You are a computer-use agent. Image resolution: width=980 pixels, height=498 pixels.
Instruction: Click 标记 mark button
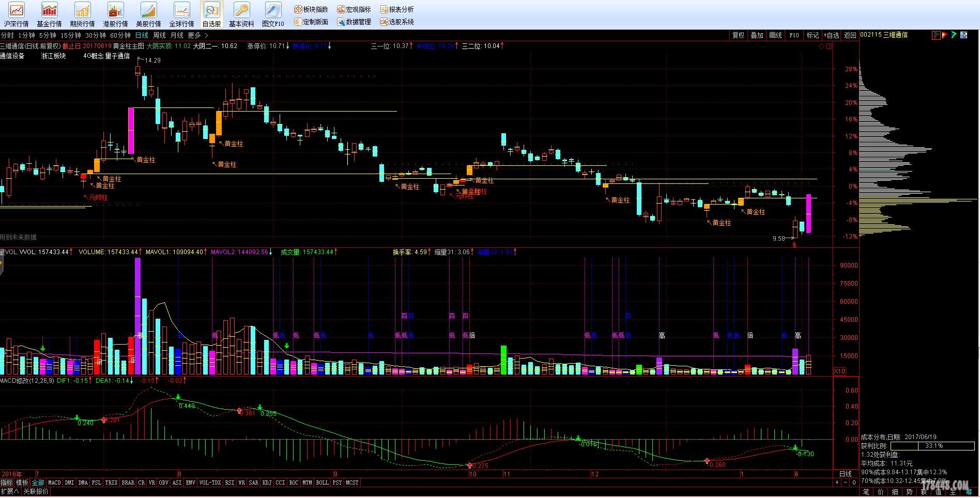pos(813,35)
